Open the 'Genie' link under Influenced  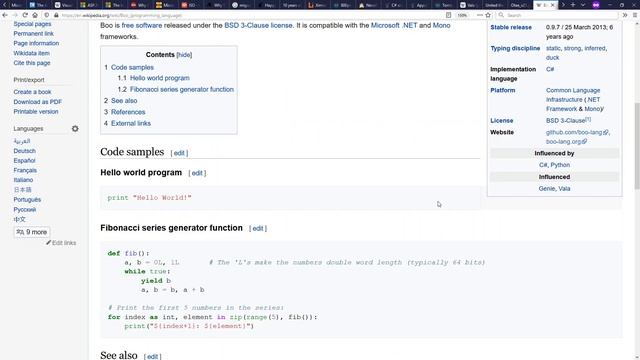[x=547, y=189]
